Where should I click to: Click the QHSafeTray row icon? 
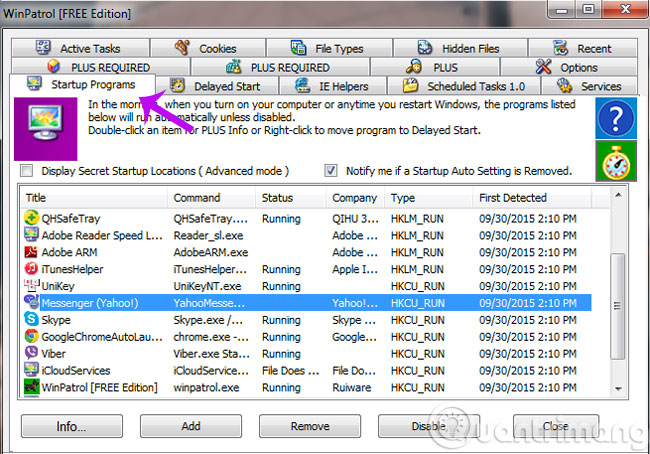(x=32, y=218)
